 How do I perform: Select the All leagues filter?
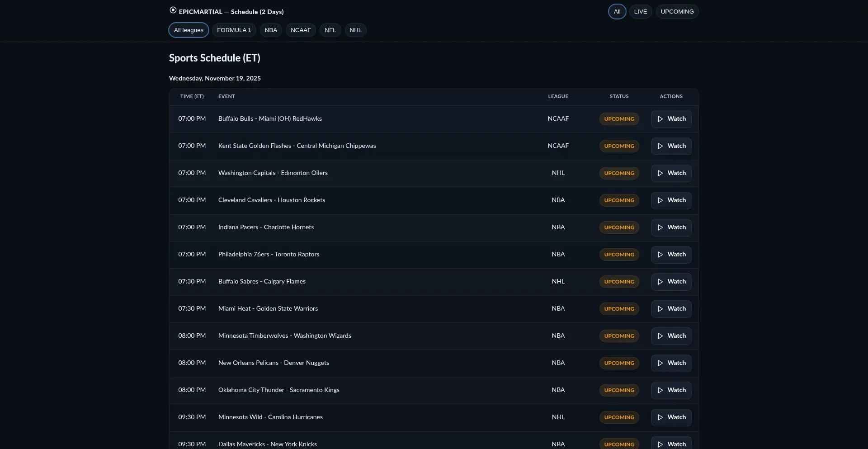(189, 30)
